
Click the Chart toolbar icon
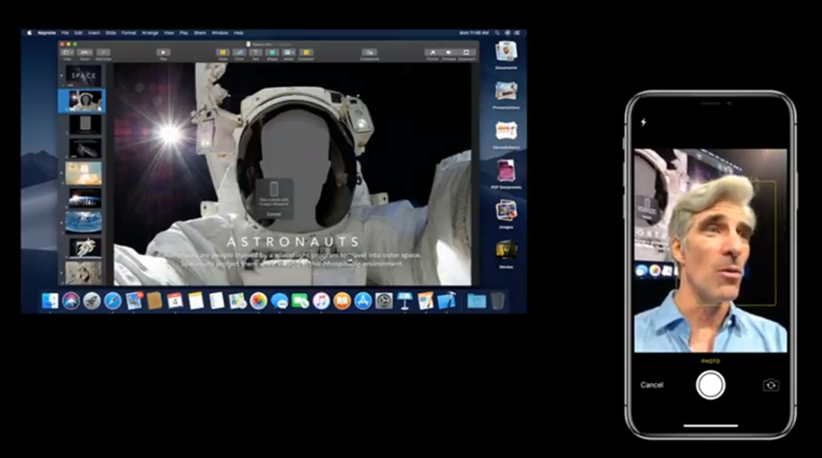click(x=239, y=53)
